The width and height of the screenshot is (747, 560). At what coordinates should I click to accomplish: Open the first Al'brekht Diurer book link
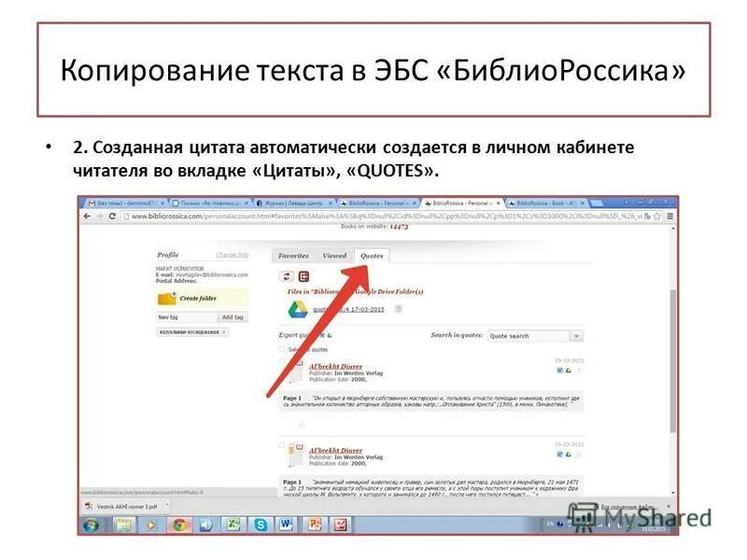point(336,366)
